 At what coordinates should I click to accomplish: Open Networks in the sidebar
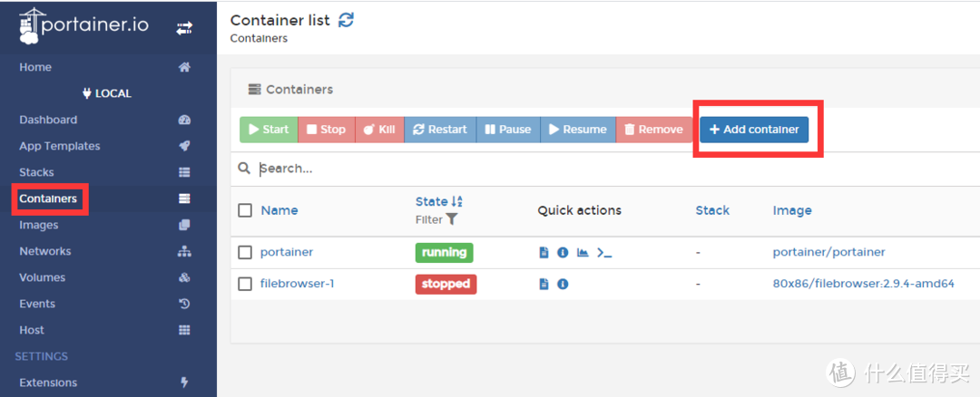[x=45, y=251]
